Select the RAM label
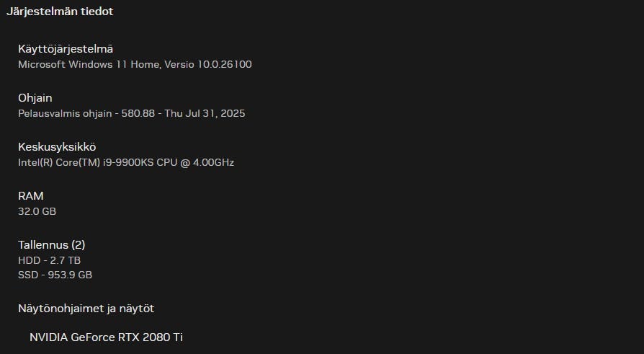This screenshot has width=644, height=354. [31, 196]
